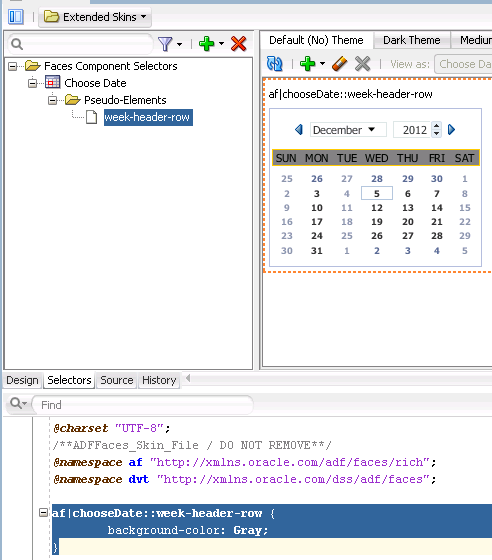Viewport: 492px width, 560px height.
Task: Click the red X delete icon
Action: (239, 44)
